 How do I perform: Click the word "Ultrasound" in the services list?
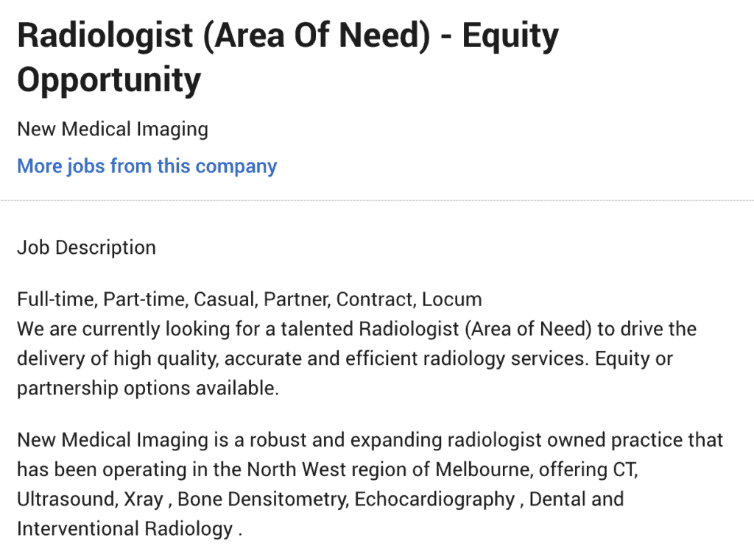65,499
